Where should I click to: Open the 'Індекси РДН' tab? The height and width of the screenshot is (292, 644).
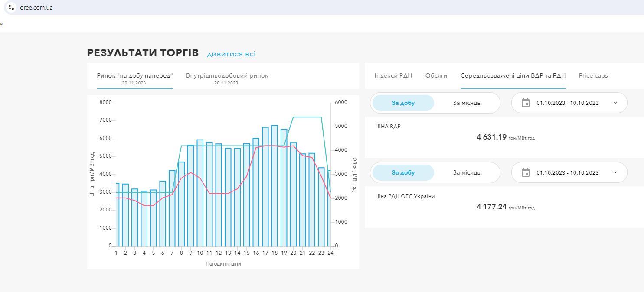point(393,75)
